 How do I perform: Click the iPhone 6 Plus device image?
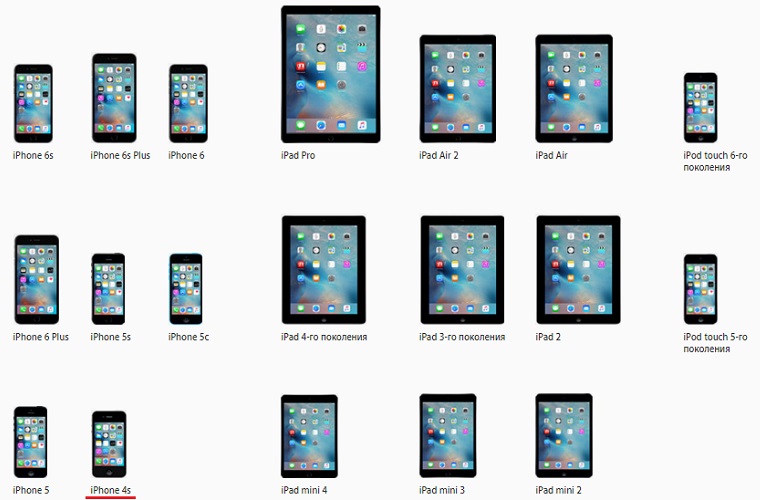coord(37,280)
